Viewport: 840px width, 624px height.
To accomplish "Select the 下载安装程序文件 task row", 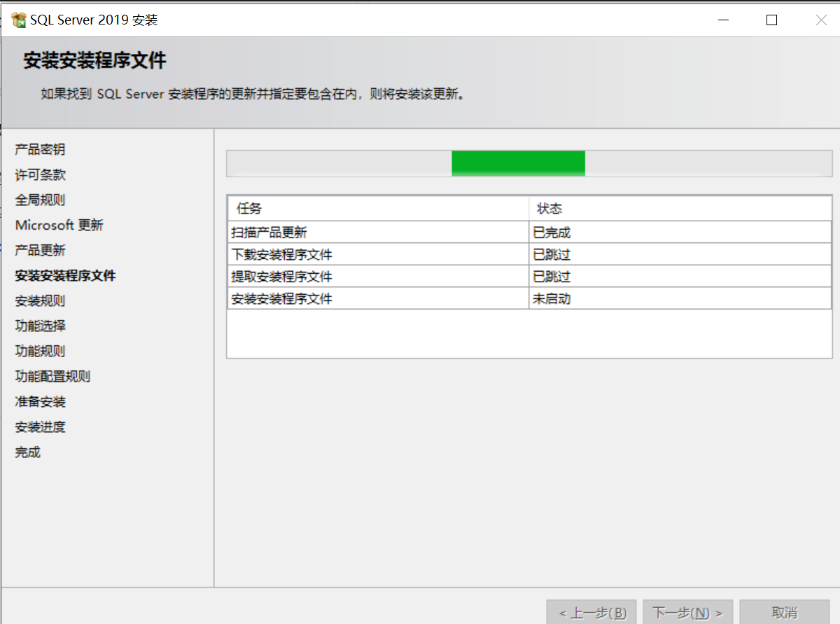I will [529, 254].
